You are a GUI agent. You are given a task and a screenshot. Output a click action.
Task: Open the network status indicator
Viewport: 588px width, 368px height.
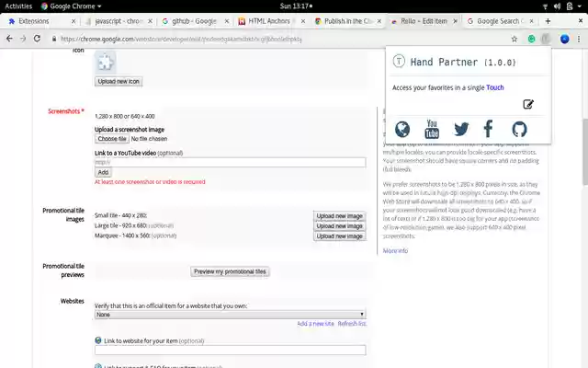(545, 6)
